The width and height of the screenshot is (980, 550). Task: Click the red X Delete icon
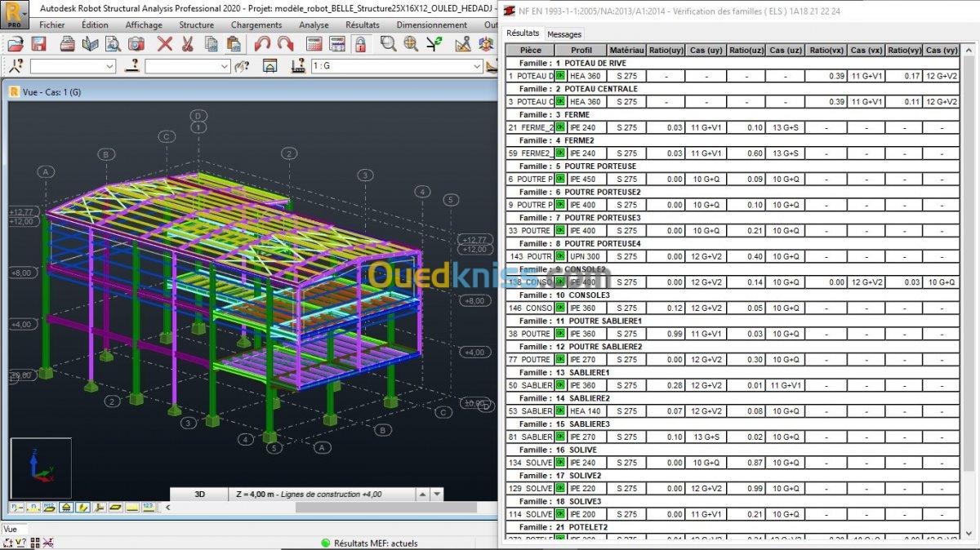click(x=165, y=43)
